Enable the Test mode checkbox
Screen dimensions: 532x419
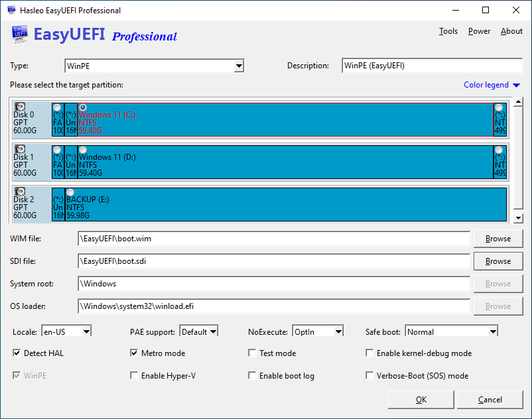point(252,353)
